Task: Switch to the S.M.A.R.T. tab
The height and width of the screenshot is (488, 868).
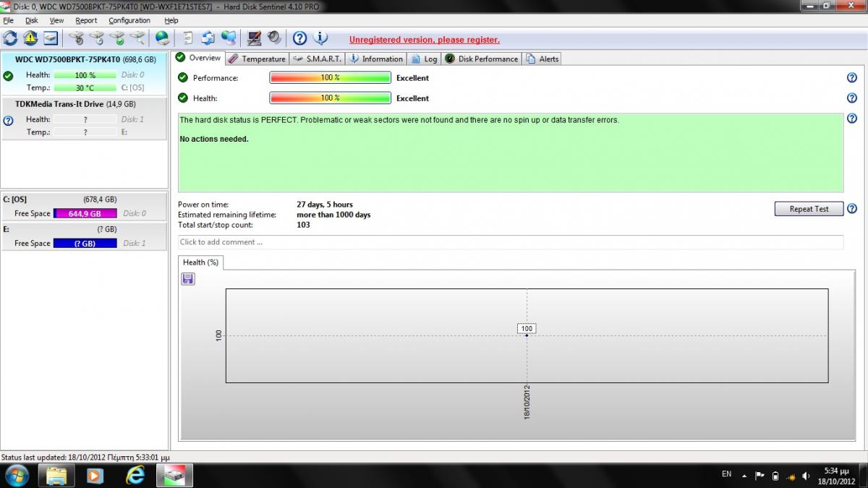Action: point(318,59)
